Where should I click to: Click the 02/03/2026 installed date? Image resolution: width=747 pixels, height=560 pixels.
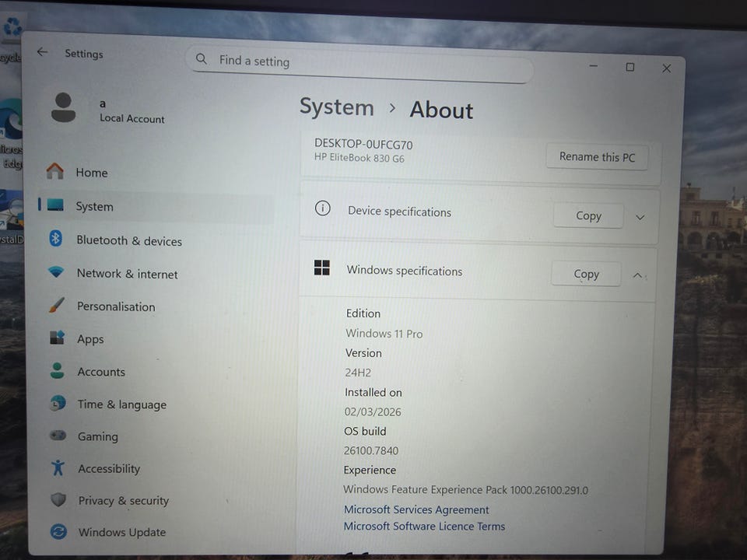[373, 411]
